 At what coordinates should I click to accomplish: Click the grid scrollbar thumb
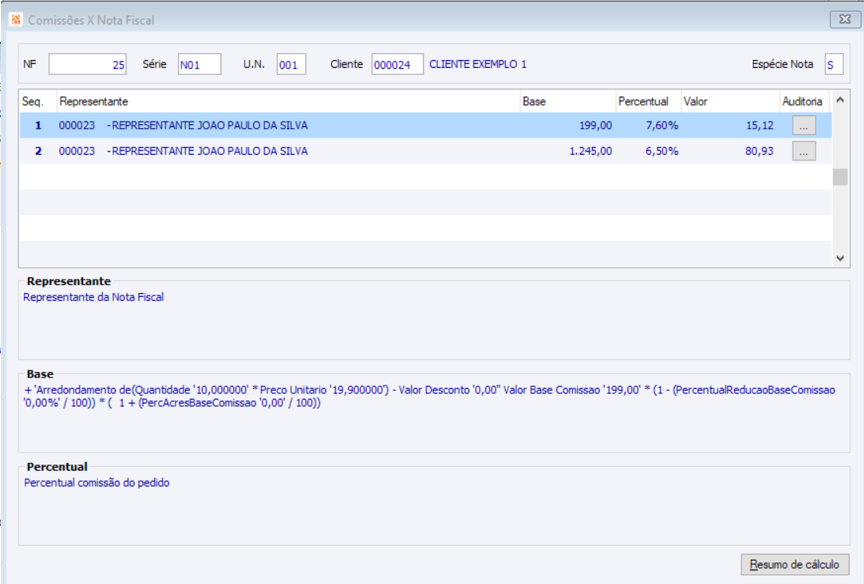click(x=840, y=177)
